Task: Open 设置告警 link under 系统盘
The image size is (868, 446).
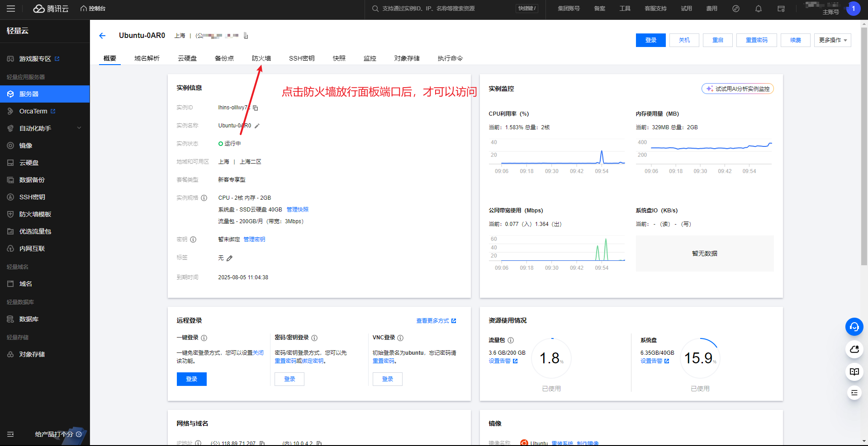Action: tap(655, 361)
